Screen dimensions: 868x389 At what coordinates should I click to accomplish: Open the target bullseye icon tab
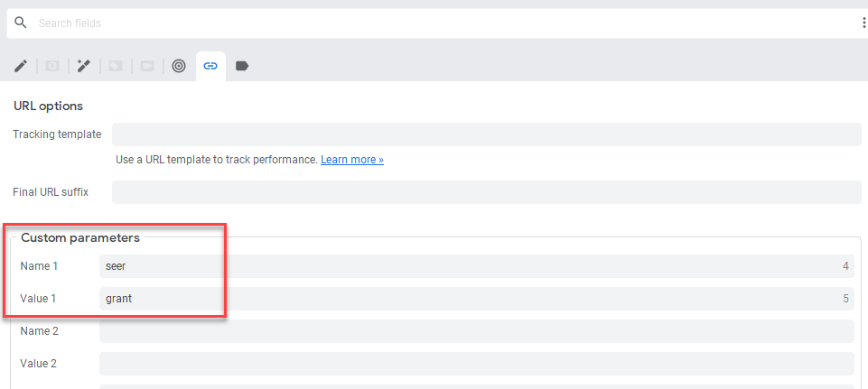coord(179,66)
